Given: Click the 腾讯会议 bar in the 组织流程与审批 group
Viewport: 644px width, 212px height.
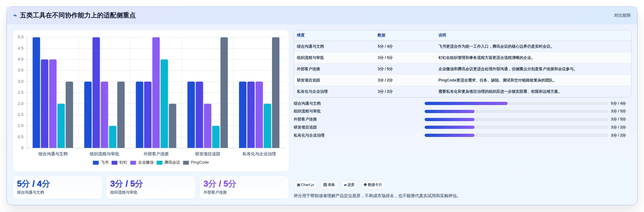Looking at the screenshot, I should 113,137.
